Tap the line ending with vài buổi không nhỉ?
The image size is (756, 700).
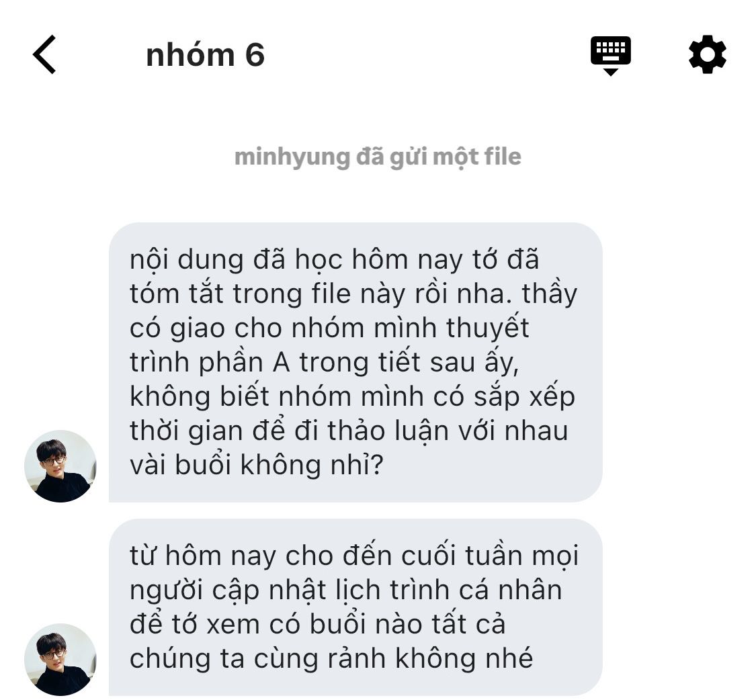pyautogui.click(x=257, y=466)
